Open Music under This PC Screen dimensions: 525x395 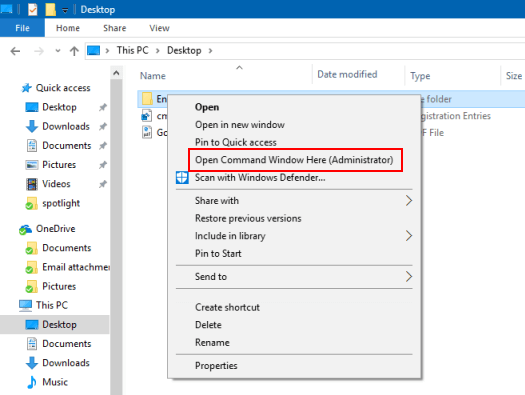(55, 382)
